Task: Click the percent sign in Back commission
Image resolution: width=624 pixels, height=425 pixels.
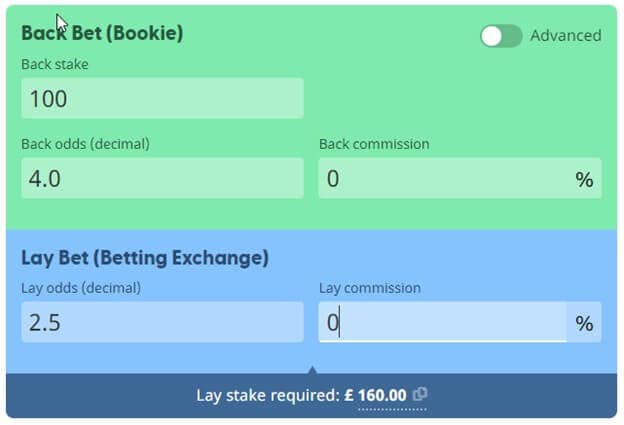Action: pos(584,179)
